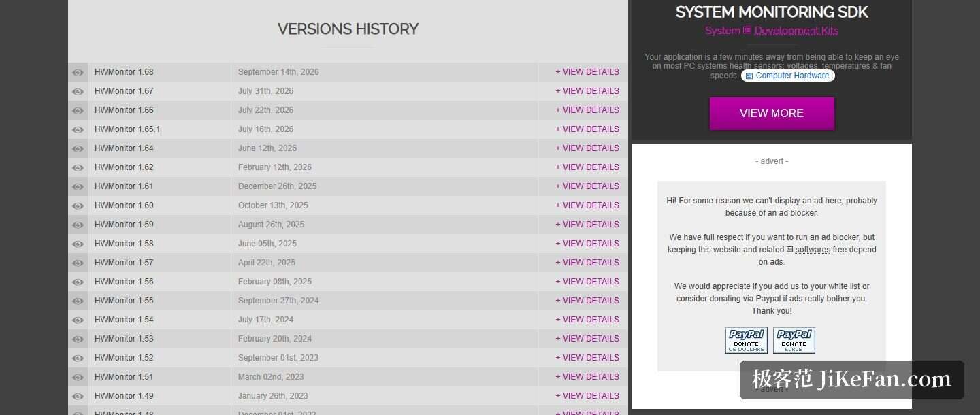Show details of the April 22th, 2025 release

pos(587,263)
